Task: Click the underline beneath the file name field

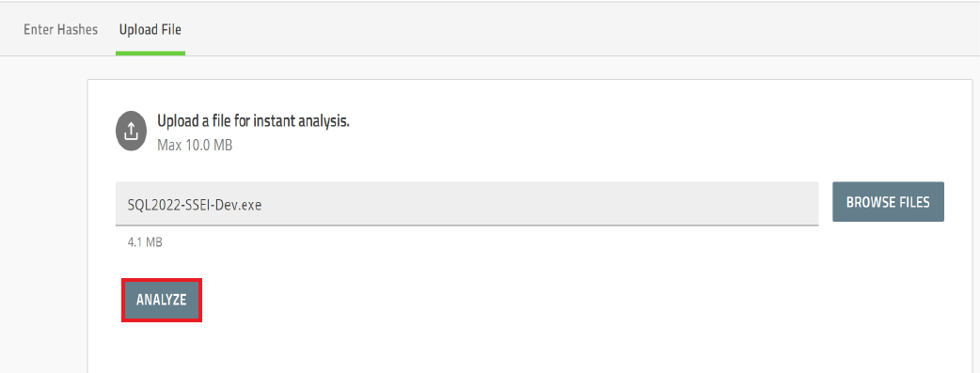Action: (x=466, y=225)
